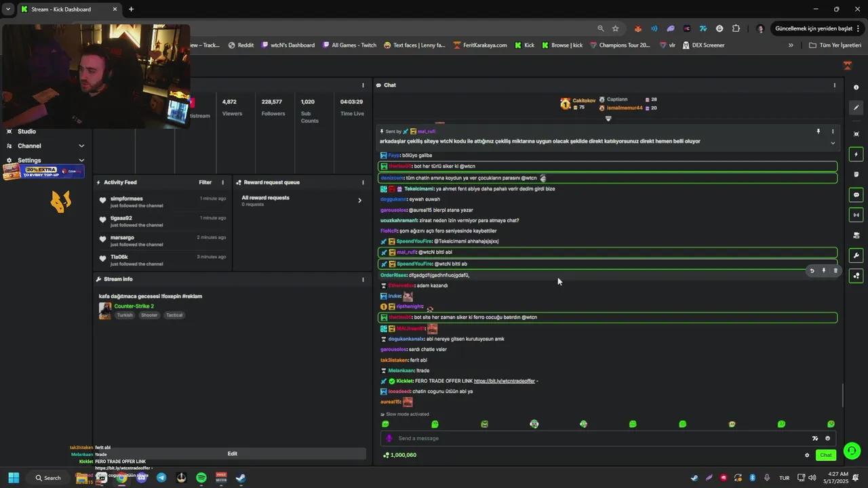Click the undo icon on hovered chat message

coord(812,271)
